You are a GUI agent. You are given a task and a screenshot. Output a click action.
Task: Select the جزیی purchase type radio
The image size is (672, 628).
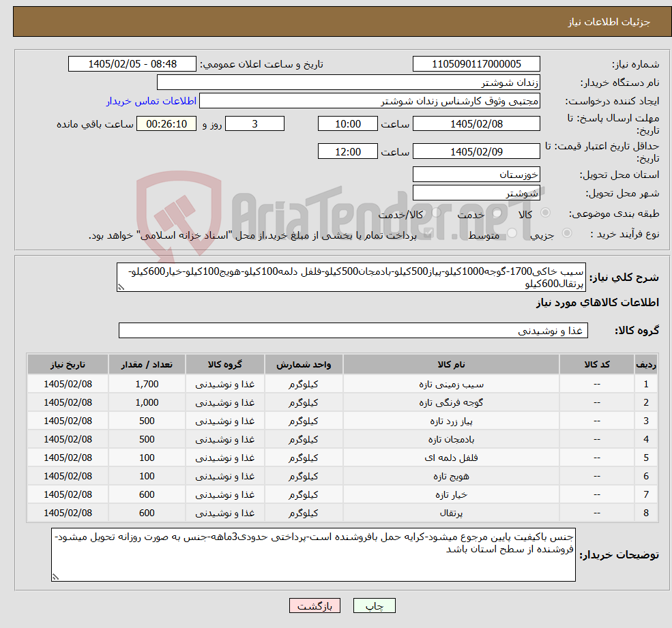tap(566, 233)
